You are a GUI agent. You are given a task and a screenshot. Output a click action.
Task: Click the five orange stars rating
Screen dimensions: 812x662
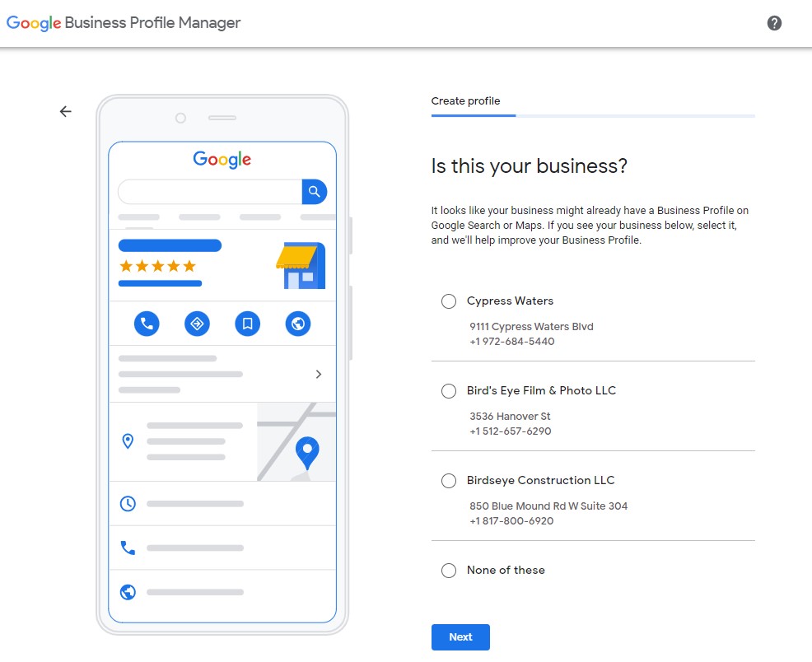(x=158, y=266)
